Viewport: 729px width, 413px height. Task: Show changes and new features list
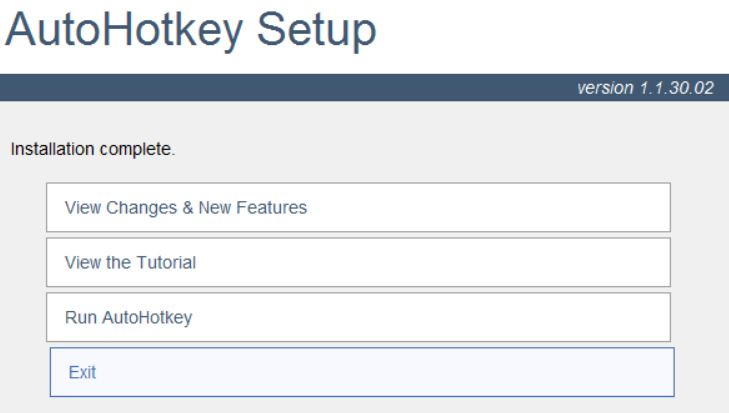click(358, 208)
